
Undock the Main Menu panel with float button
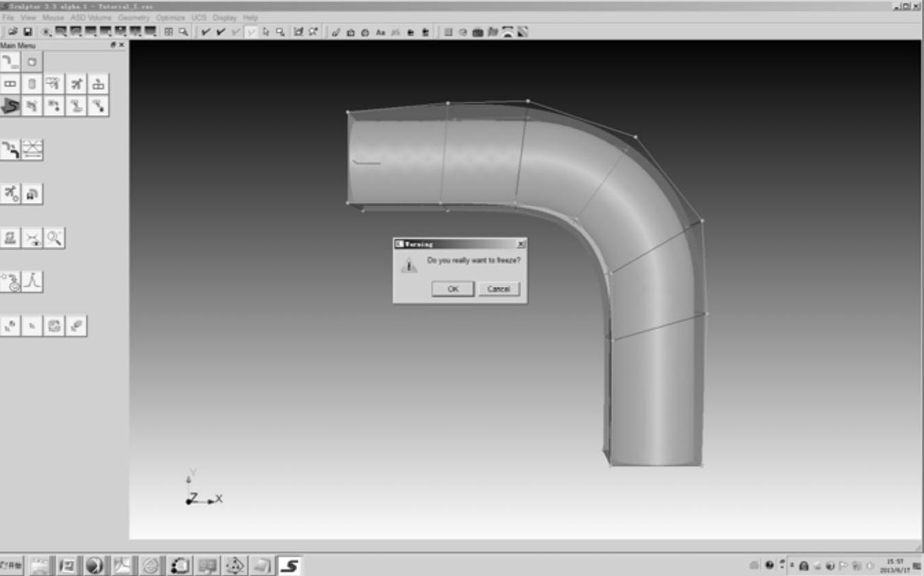[x=113, y=45]
